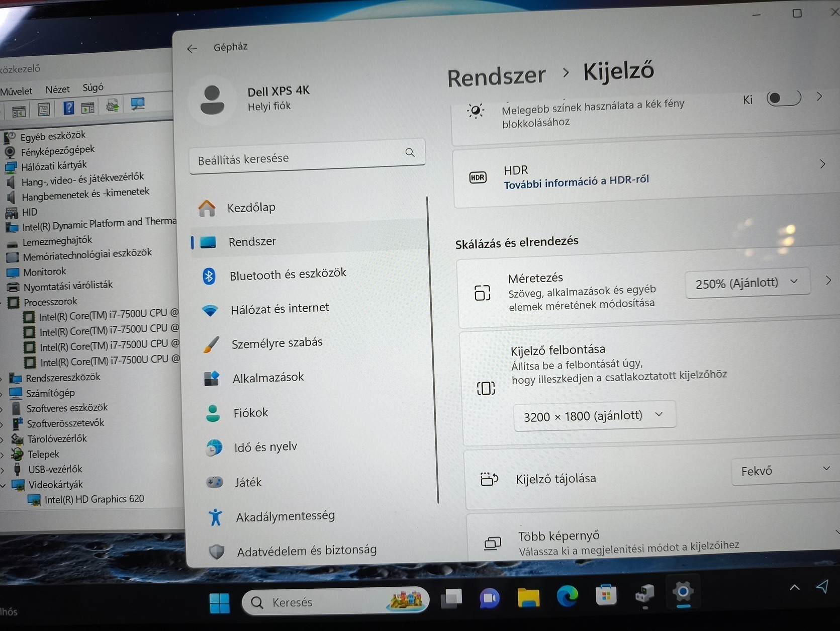
Task: Open the Windows Start menu
Action: click(219, 603)
